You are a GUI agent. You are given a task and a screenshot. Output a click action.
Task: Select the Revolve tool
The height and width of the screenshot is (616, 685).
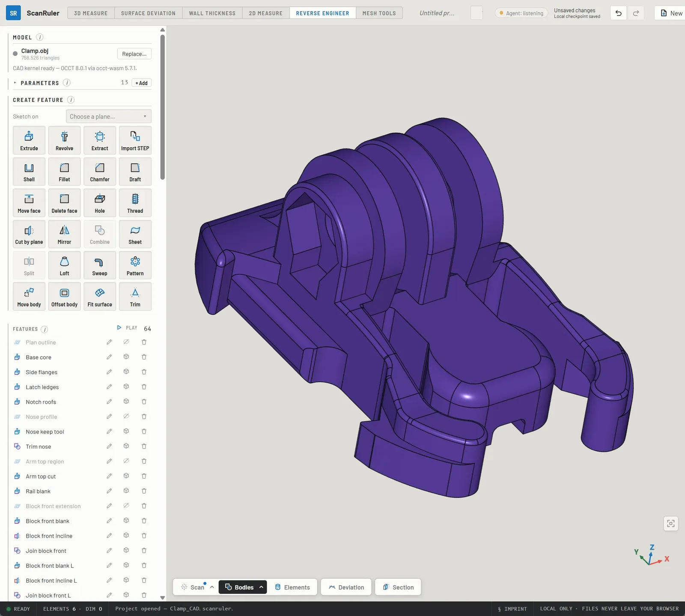[x=64, y=140]
